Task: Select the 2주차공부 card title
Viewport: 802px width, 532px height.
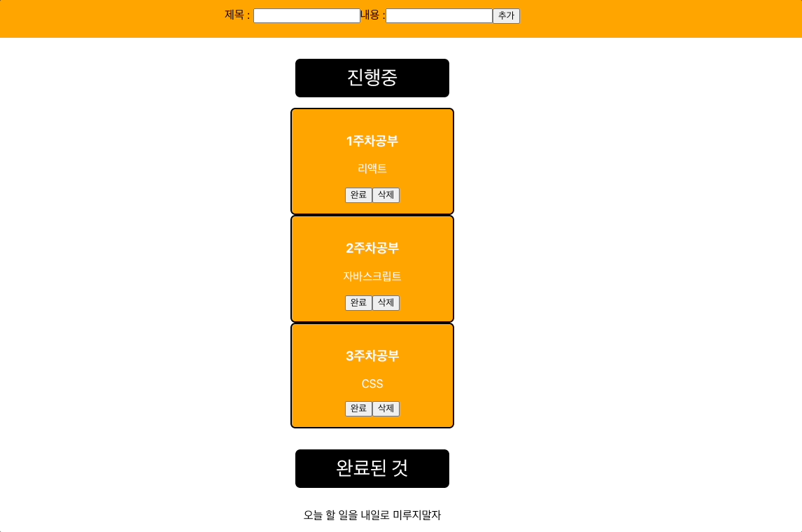Action: click(x=372, y=248)
